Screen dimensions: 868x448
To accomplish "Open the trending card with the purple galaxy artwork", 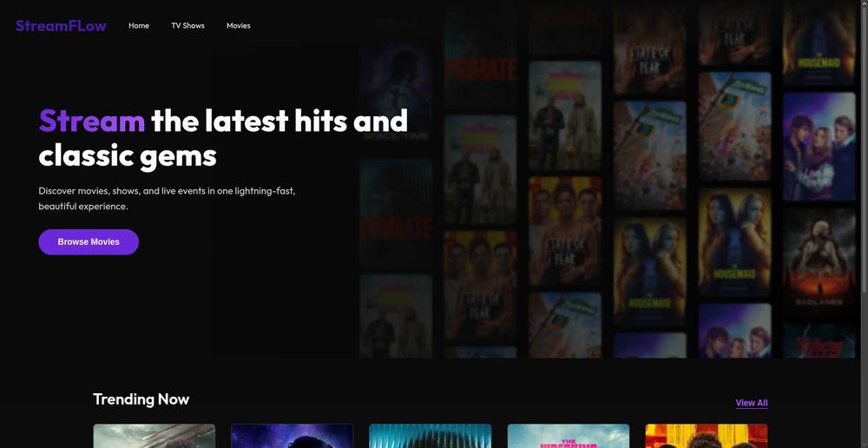I will [292, 436].
